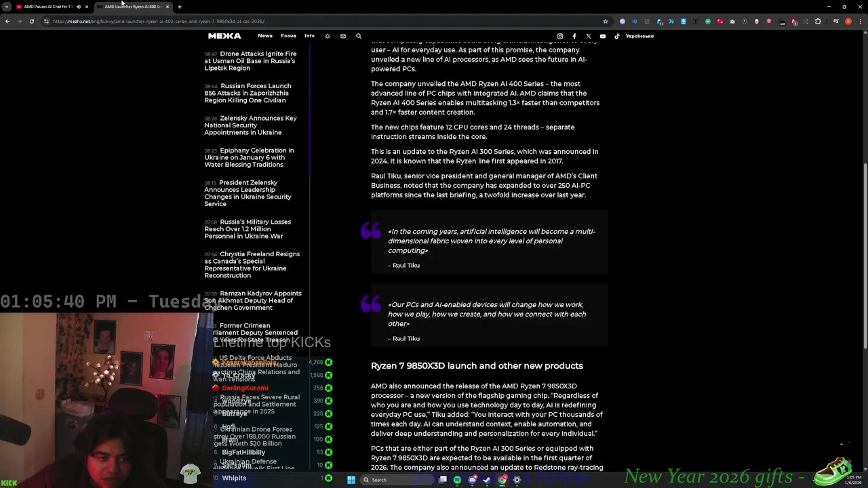The width and height of the screenshot is (868, 488).
Task: Open the Focus menu item
Action: pyautogui.click(x=288, y=36)
